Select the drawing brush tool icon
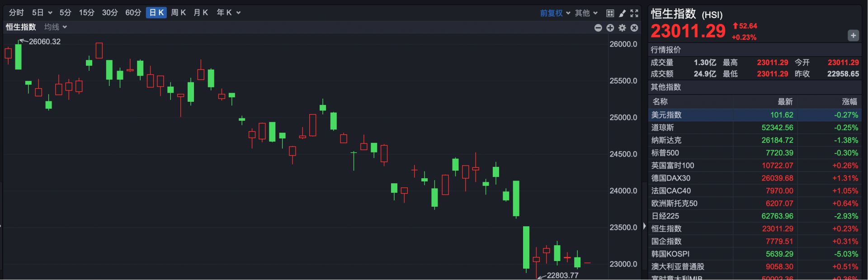Image resolution: width=868 pixels, height=280 pixels. coord(623,13)
